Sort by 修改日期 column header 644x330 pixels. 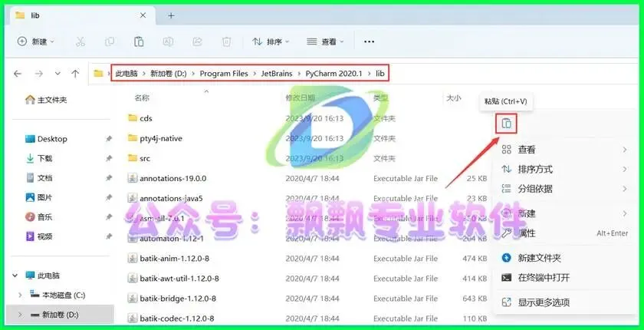[301, 97]
